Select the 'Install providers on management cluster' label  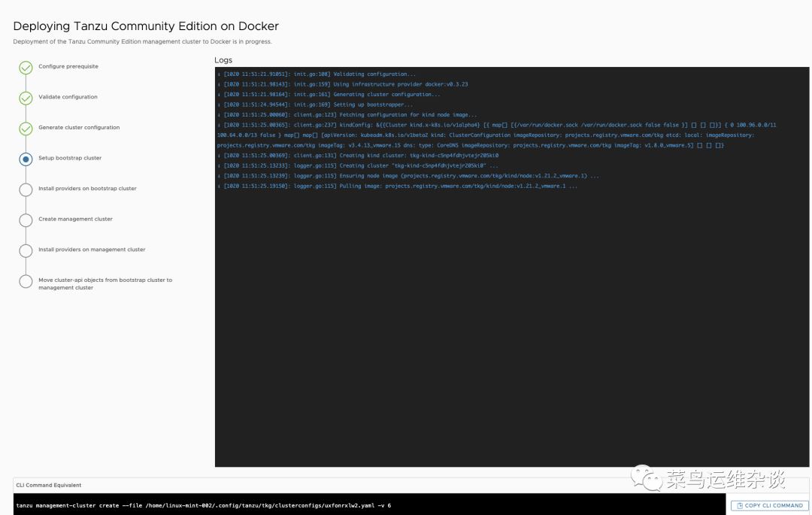(x=92, y=250)
